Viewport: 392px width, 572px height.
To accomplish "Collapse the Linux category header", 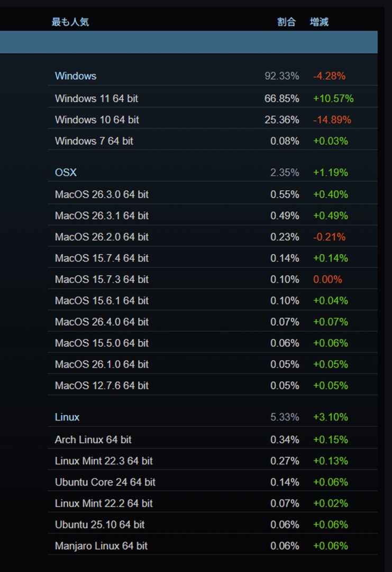I will coord(67,417).
